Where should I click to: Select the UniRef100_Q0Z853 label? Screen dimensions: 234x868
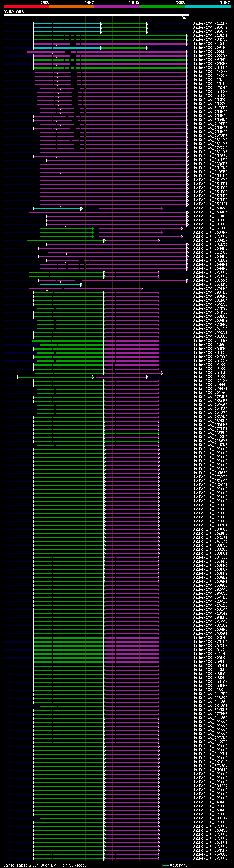point(210,136)
